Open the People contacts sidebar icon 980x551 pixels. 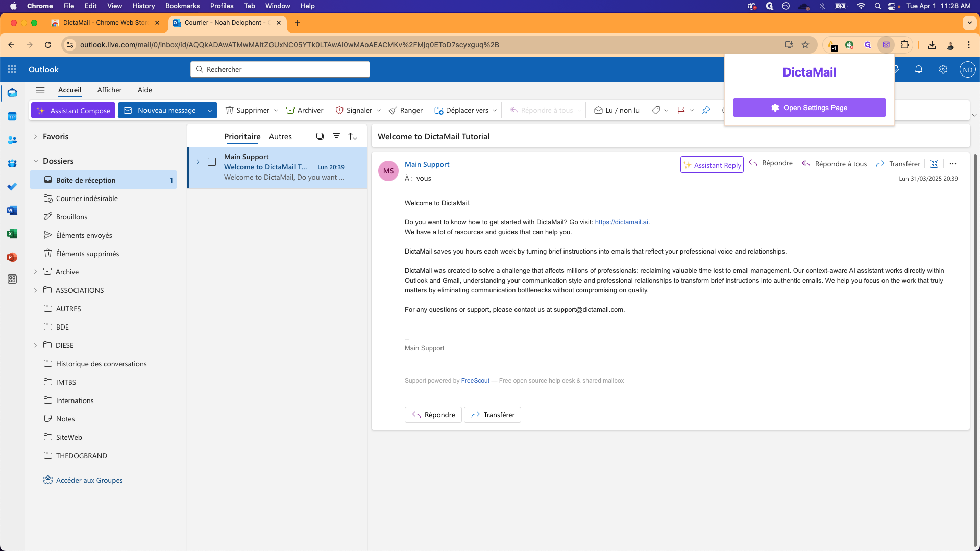[x=12, y=140]
